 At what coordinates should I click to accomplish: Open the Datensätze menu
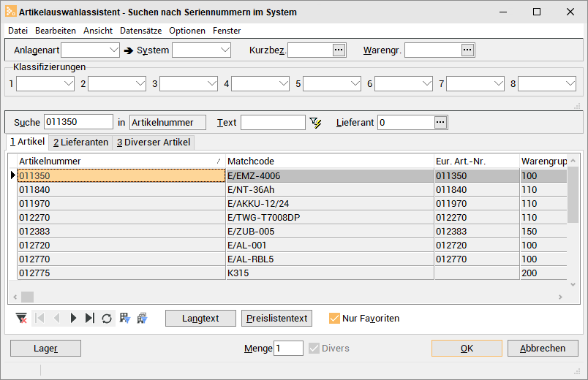pyautogui.click(x=140, y=31)
